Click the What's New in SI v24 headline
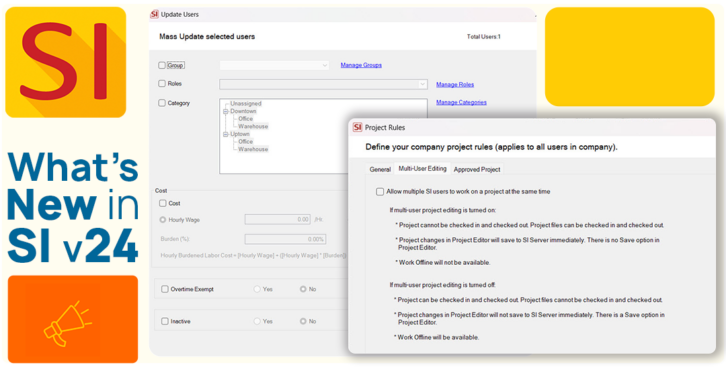Image resolution: width=726 pixels, height=367 pixels. coord(73,207)
